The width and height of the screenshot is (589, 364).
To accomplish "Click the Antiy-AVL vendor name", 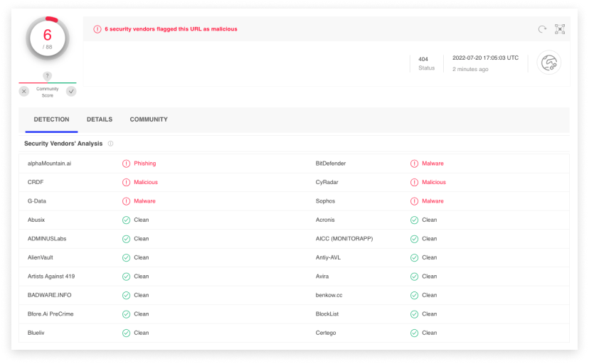I will tap(328, 257).
